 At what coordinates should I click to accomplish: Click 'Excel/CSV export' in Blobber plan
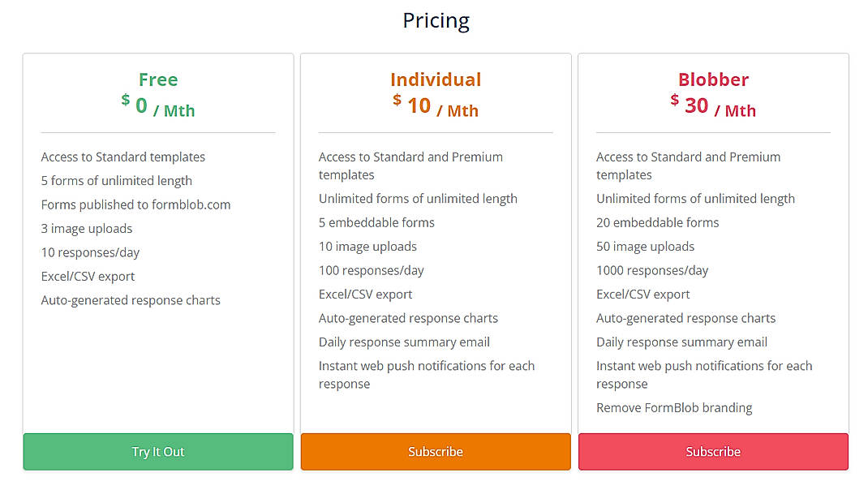tap(644, 294)
